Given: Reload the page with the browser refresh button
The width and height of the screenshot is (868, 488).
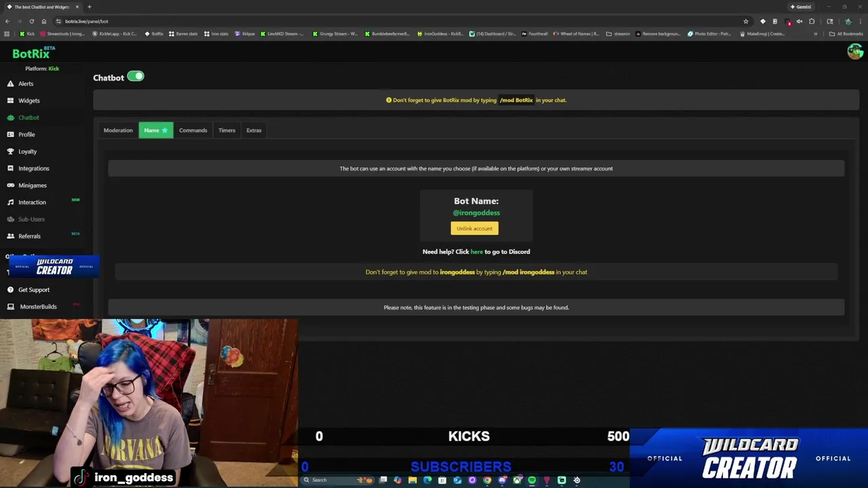Looking at the screenshot, I should [x=31, y=21].
